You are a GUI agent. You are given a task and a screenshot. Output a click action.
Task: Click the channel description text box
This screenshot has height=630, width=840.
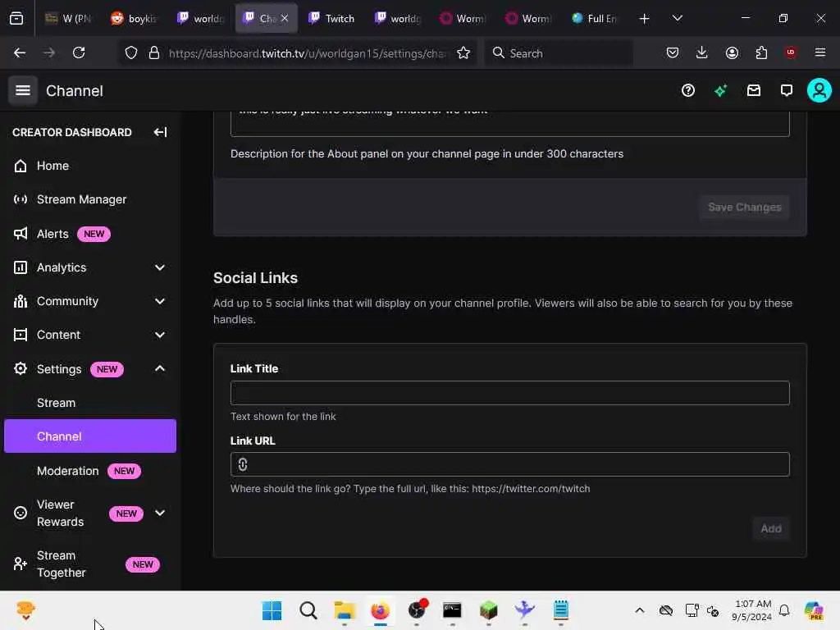(510, 124)
